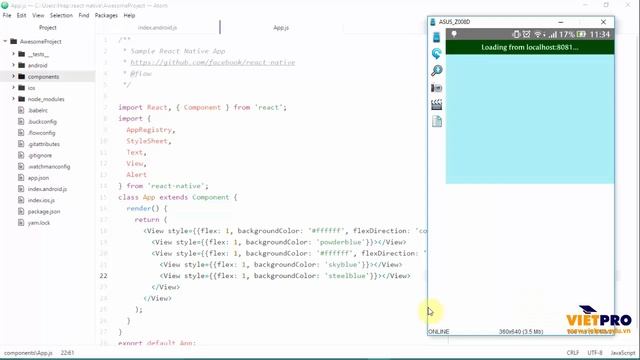The width and height of the screenshot is (640, 360).
Task: Switch to the App.js editor tab
Action: 281,28
